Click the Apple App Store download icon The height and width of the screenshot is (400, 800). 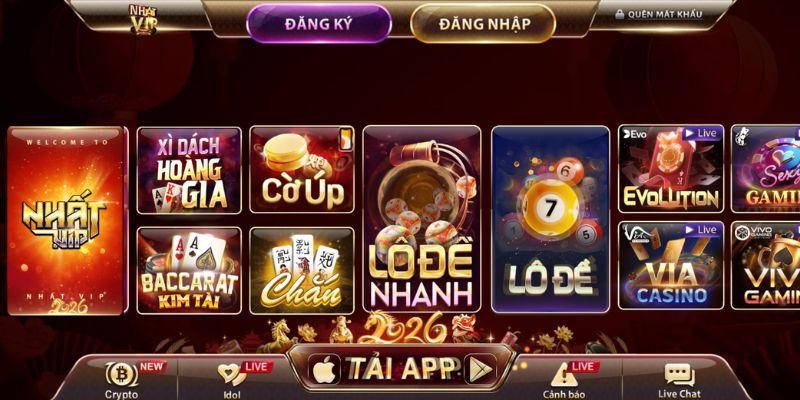click(324, 369)
